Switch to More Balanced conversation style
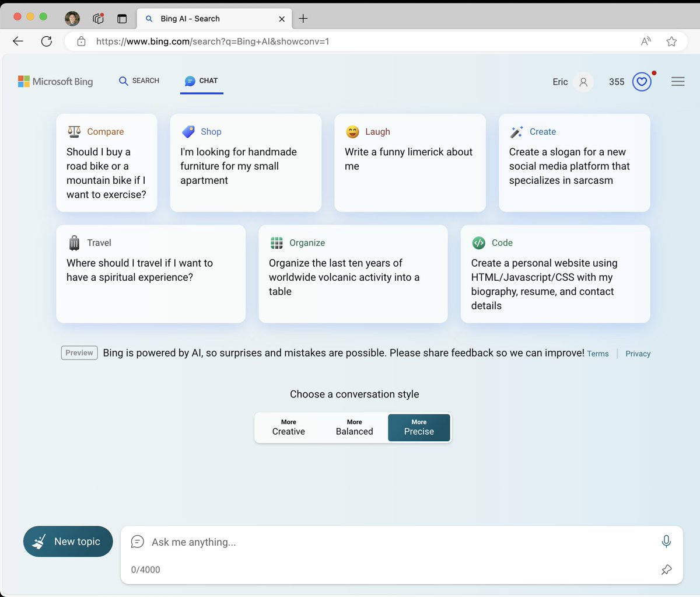700x597 pixels. (x=354, y=427)
